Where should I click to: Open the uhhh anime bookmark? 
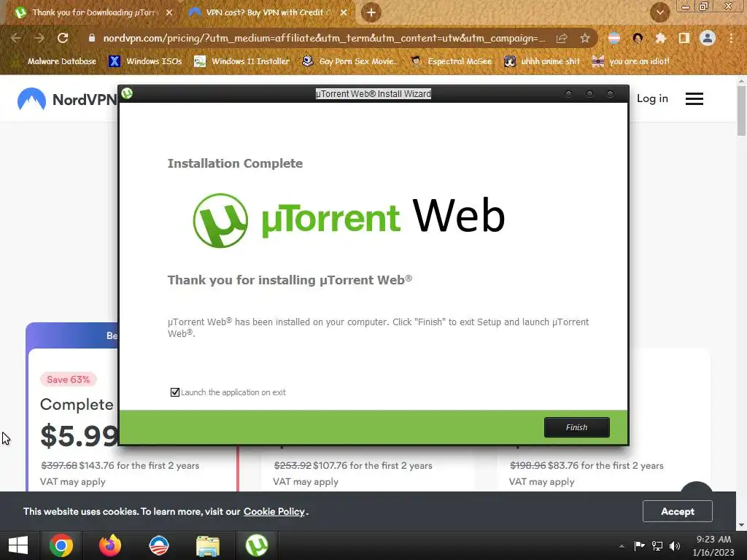[x=543, y=61]
